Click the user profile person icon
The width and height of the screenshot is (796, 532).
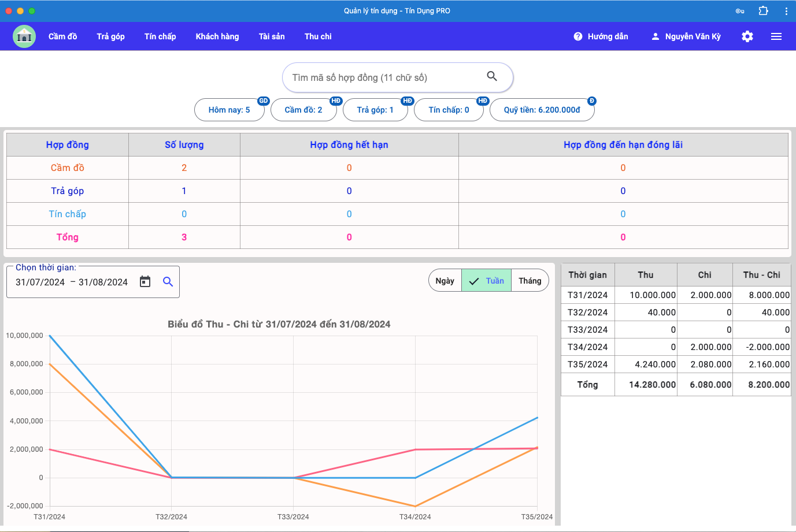(x=656, y=36)
